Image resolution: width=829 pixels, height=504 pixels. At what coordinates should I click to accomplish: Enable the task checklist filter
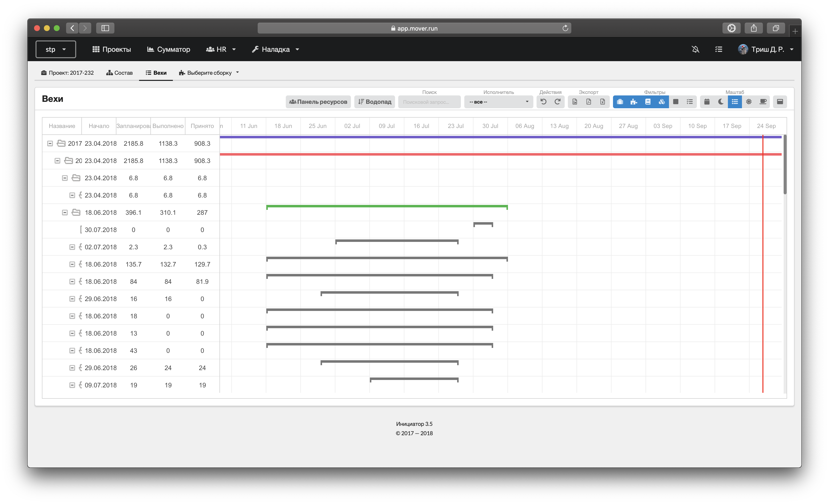[x=690, y=102]
